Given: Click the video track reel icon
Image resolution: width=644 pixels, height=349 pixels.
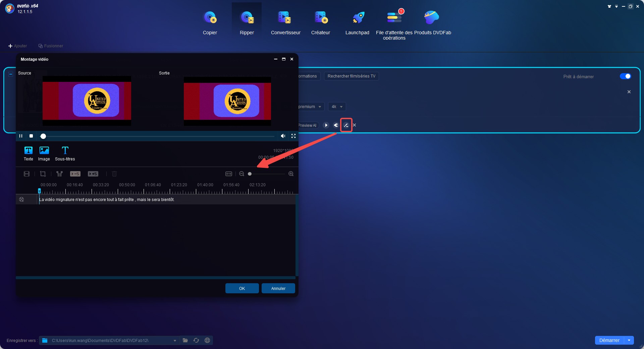Looking at the screenshot, I should point(21,199).
